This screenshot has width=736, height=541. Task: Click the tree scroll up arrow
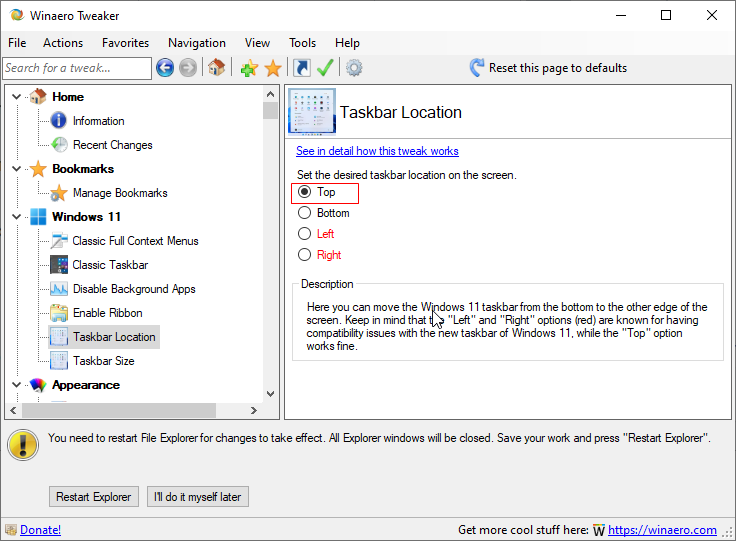270,94
